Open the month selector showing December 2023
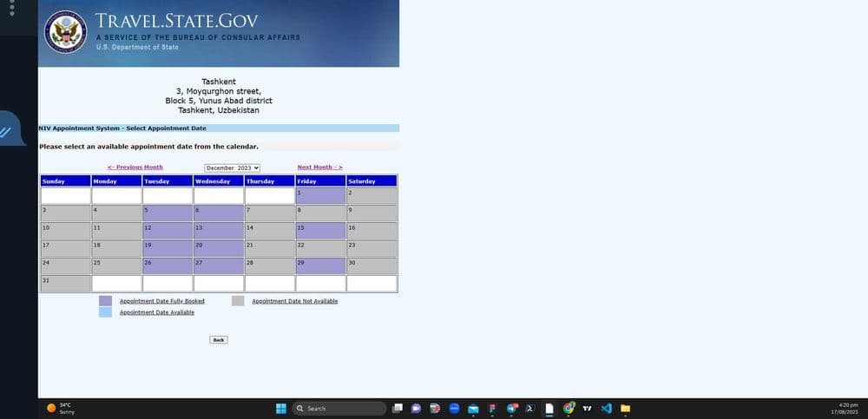 coord(232,167)
